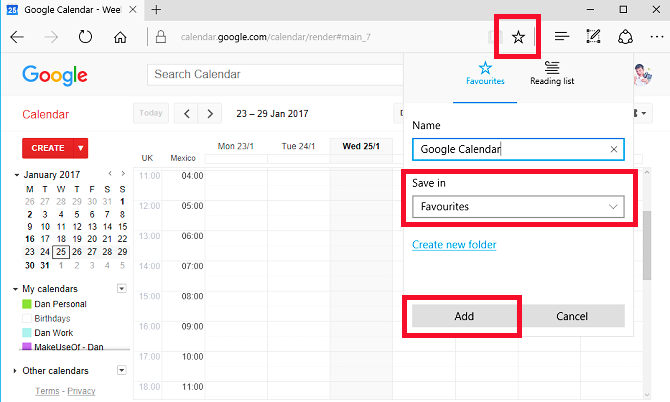670x402 pixels.
Task: Open the CREATE dropdown arrow
Action: click(81, 148)
